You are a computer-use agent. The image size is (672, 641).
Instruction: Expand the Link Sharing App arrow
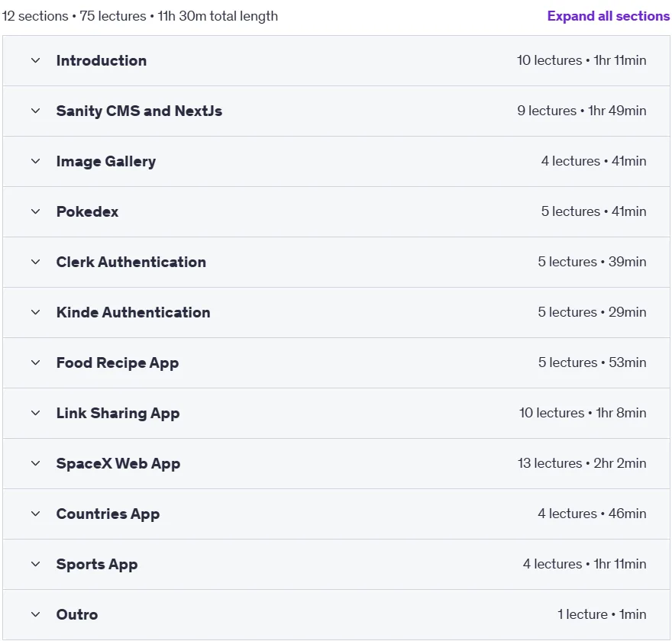[36, 413]
